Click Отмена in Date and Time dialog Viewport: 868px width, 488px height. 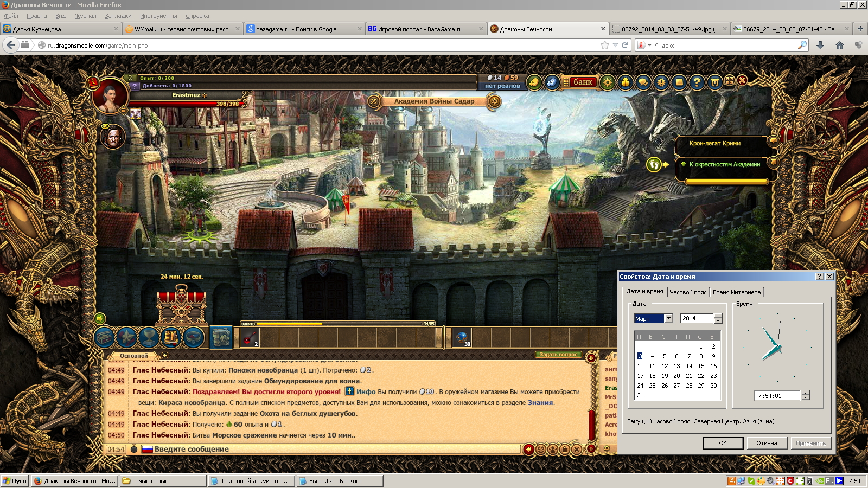point(767,443)
